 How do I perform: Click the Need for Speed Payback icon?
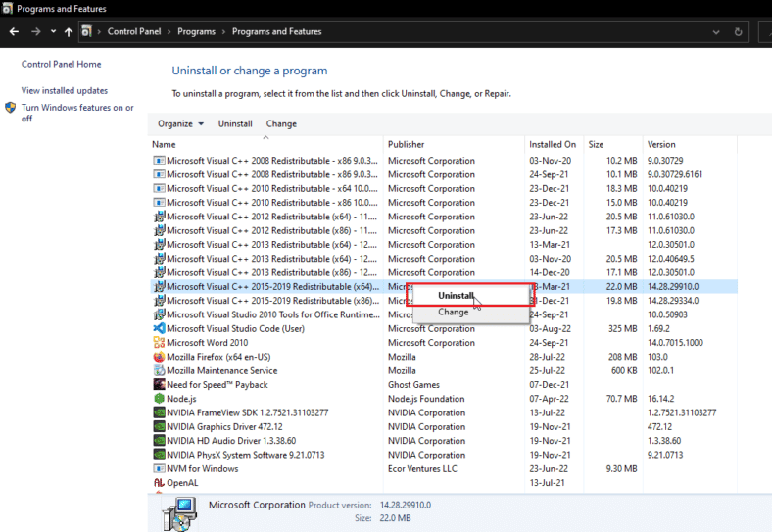(x=159, y=384)
